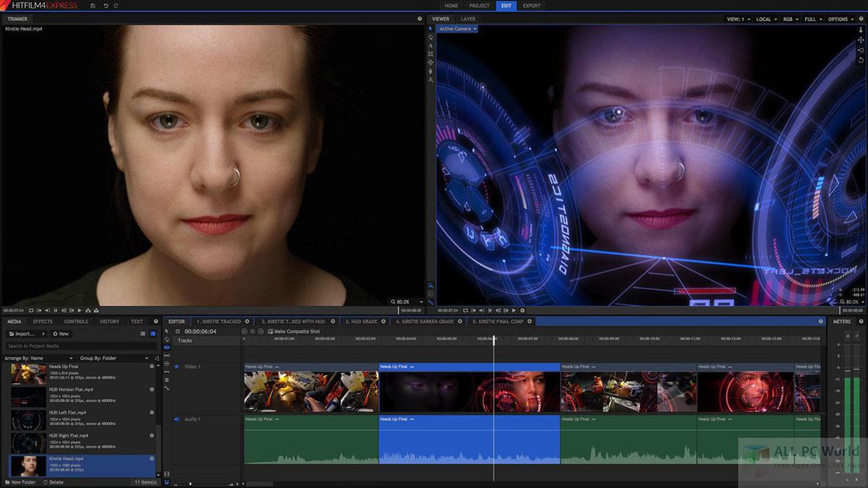Image resolution: width=868 pixels, height=488 pixels.
Task: Mute the Audio 1 track
Action: 176,419
